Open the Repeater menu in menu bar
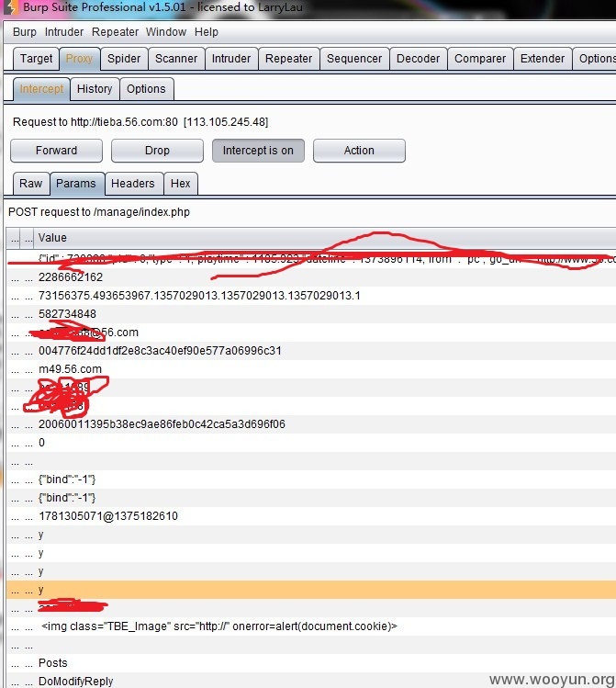This screenshot has width=616, height=688. 115,32
